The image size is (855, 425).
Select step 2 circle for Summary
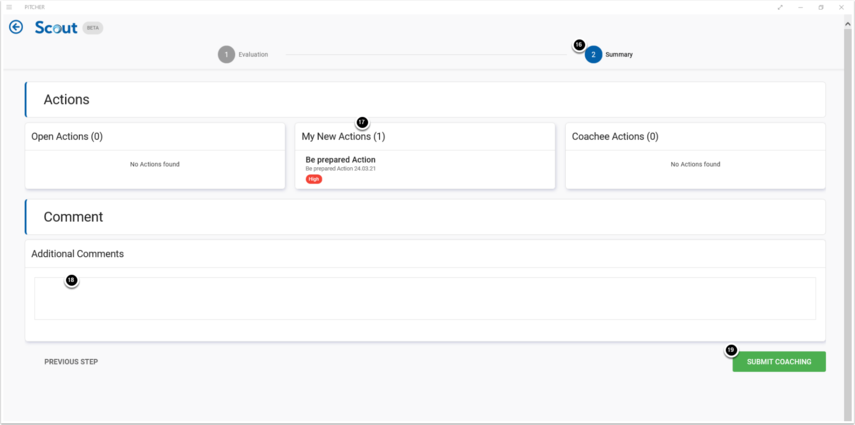(593, 54)
